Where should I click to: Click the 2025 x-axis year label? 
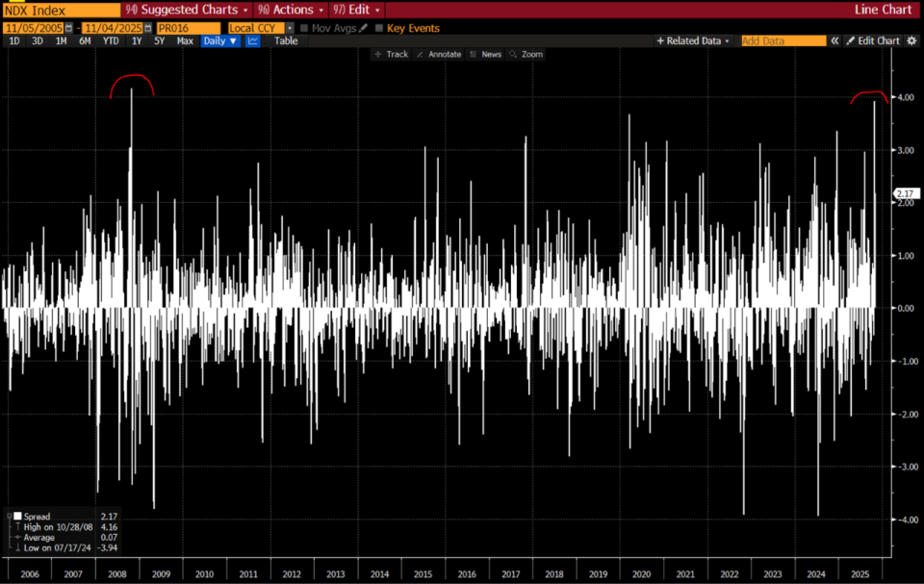[x=860, y=574]
